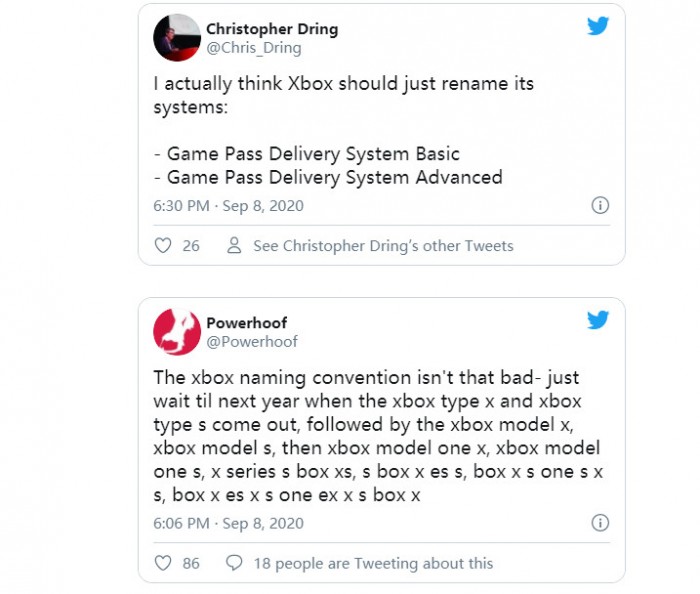This screenshot has width=700, height=594.
Task: Open info icon on Christopher Dring's tweet
Action: 600,206
